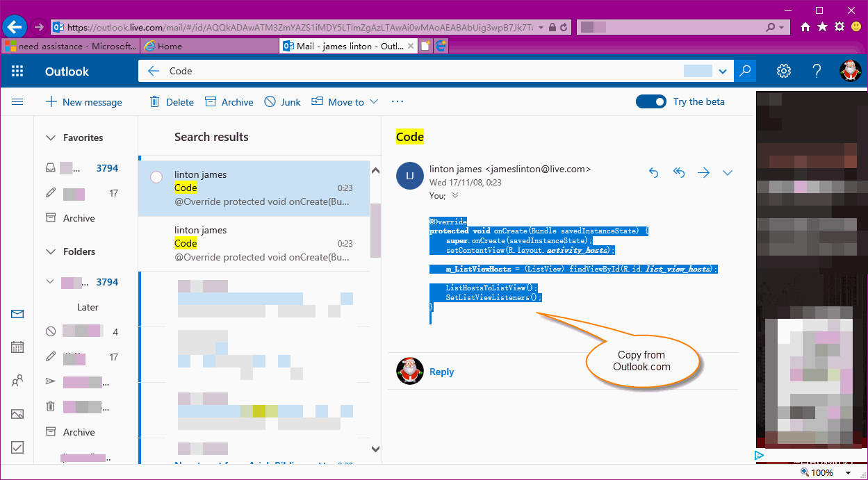Go back with the browser back button
Screen dimensions: 868x480
coord(15,27)
